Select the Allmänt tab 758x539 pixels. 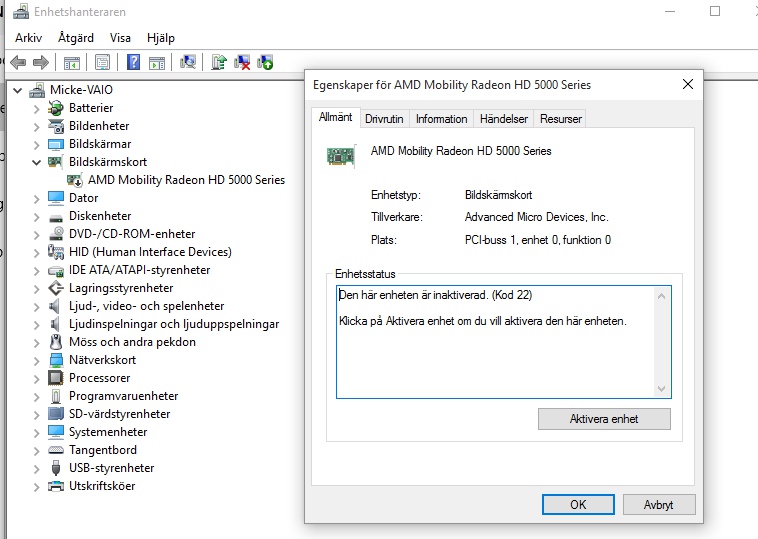point(335,117)
